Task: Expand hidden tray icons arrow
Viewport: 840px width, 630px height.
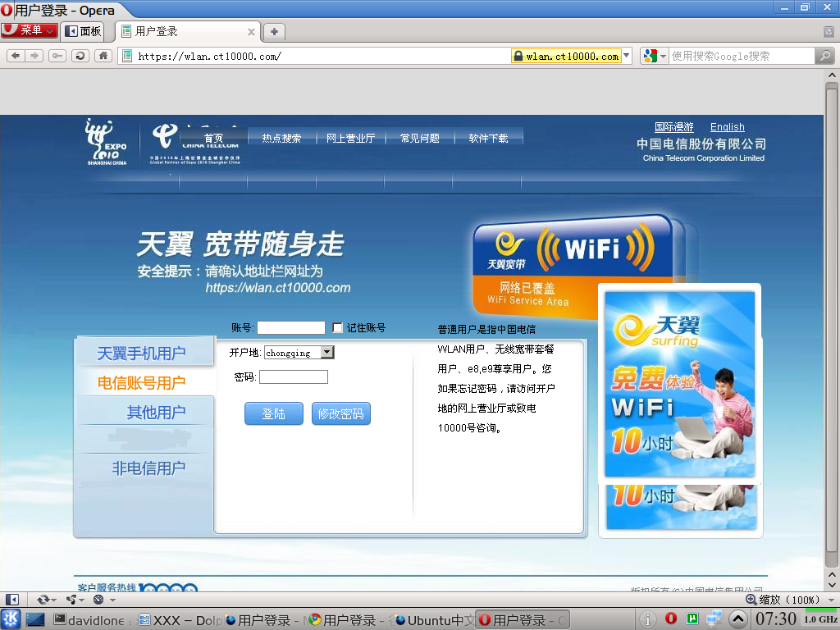Action: pos(737,619)
